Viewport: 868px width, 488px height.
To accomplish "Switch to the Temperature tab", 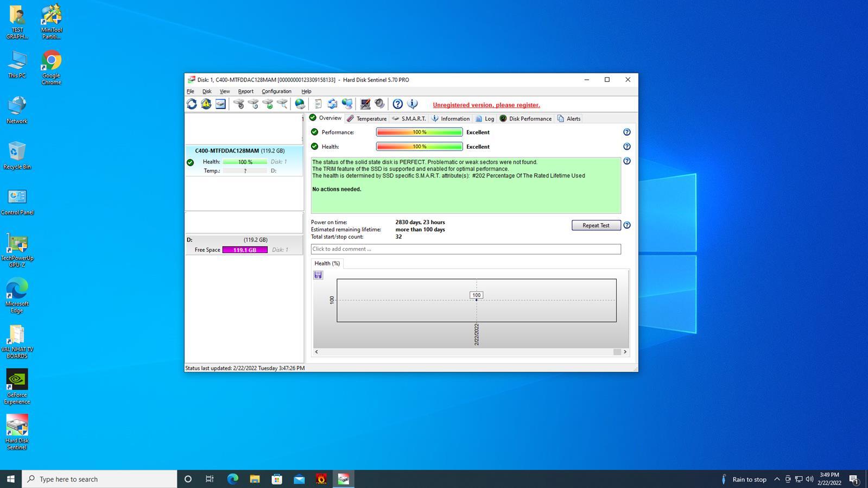I will (x=367, y=118).
